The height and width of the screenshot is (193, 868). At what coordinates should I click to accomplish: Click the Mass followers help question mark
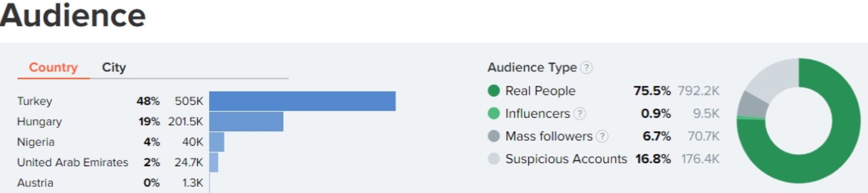click(602, 137)
